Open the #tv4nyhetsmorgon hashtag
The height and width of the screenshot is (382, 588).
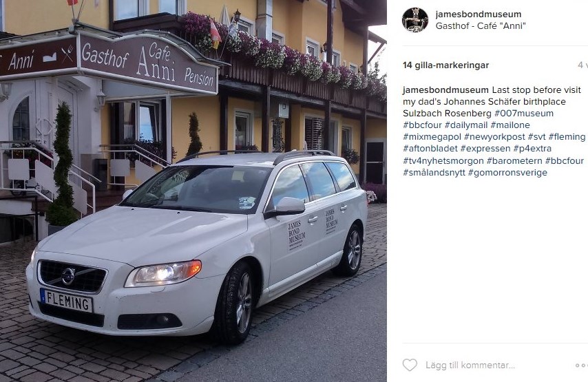point(443,161)
